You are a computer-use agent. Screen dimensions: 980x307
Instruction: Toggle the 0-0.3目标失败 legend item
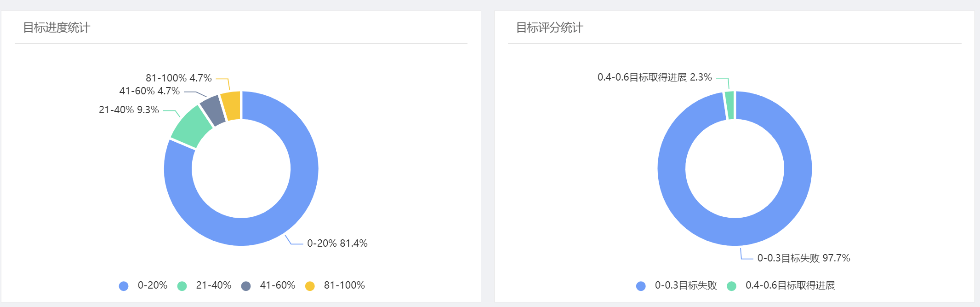tap(677, 286)
